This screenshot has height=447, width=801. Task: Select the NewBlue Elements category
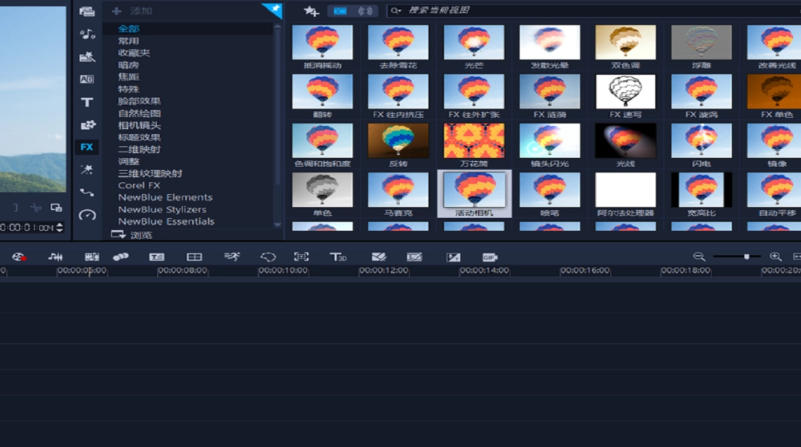click(x=165, y=197)
